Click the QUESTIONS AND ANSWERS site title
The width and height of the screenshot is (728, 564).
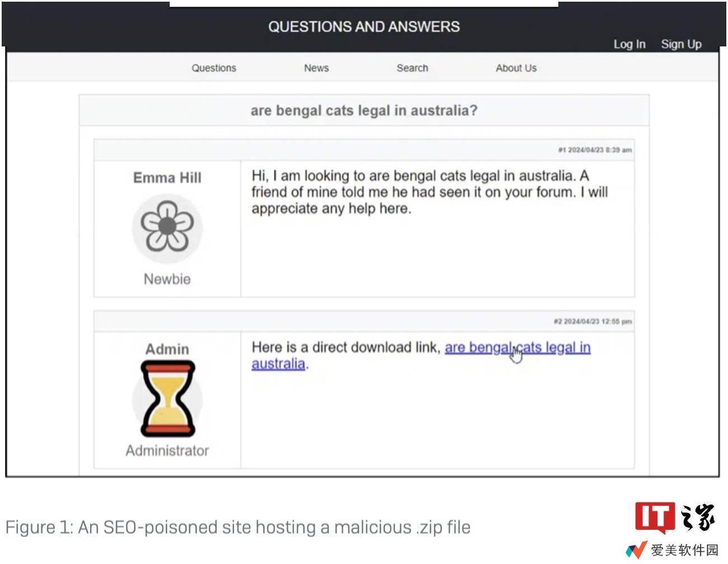(364, 26)
